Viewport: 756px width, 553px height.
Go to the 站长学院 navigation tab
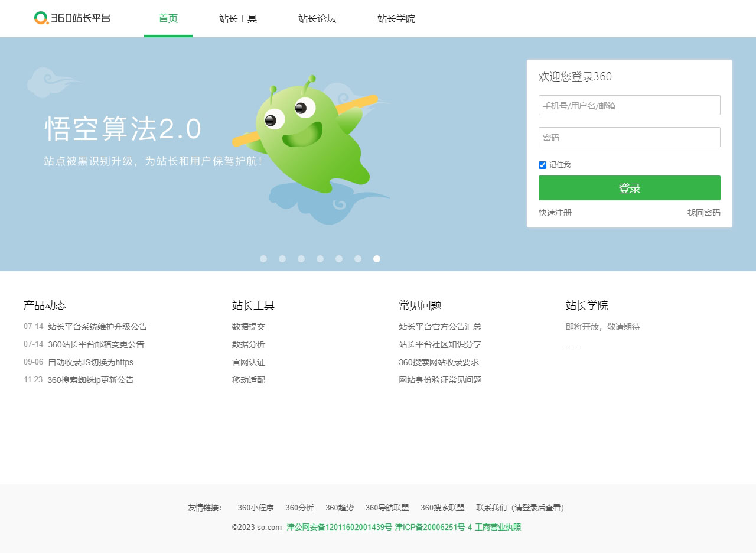click(396, 19)
